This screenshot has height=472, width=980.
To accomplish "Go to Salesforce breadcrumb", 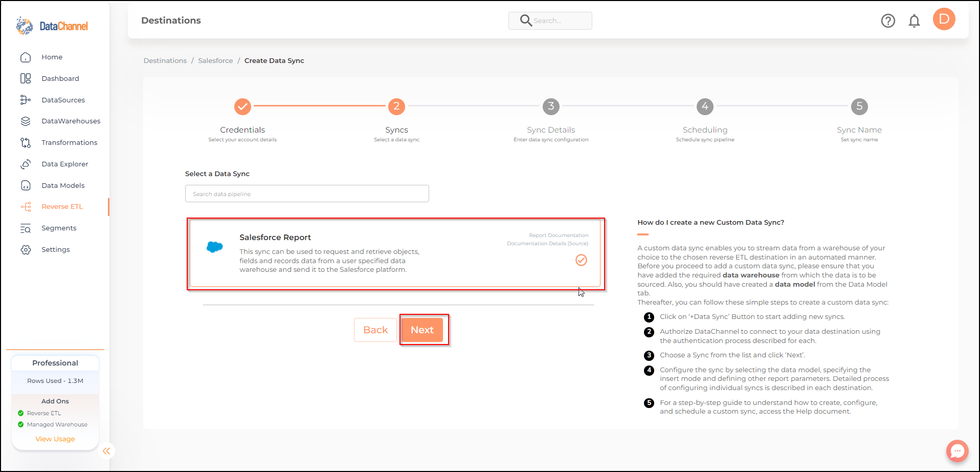I will click(215, 61).
